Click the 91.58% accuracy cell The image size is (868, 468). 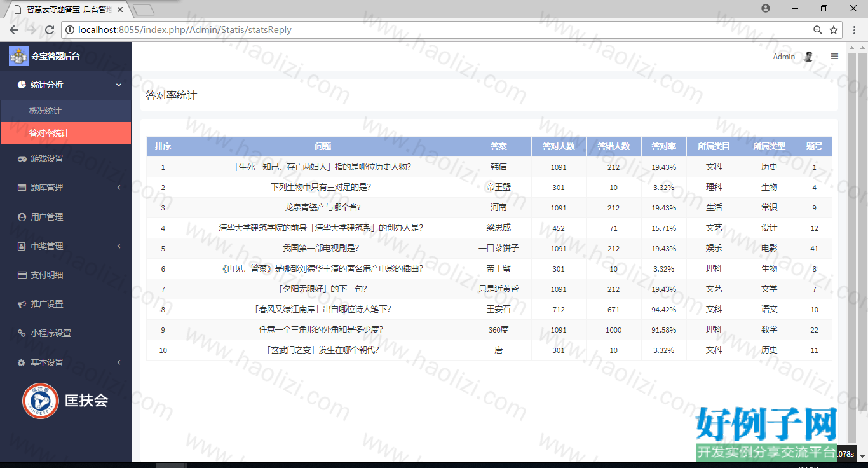pos(664,330)
